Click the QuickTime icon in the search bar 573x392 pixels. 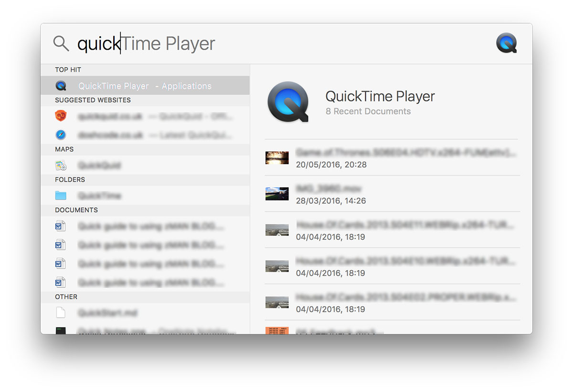tap(506, 43)
